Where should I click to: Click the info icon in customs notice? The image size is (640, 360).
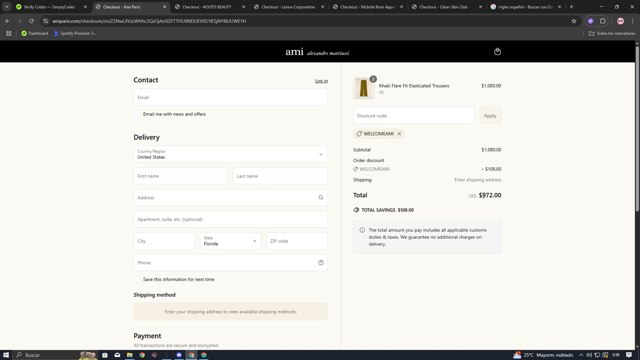click(362, 230)
